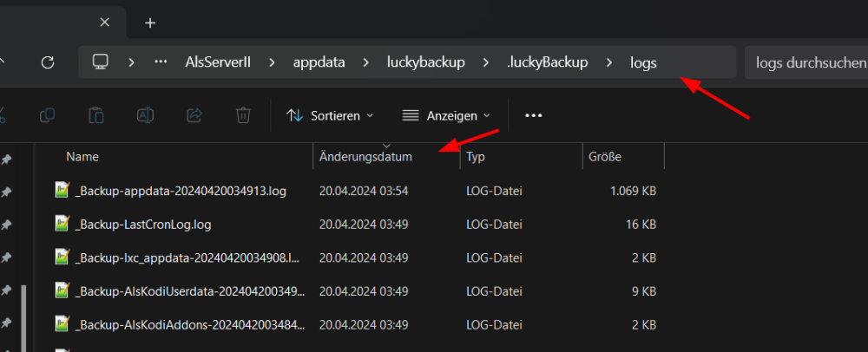The width and height of the screenshot is (868, 352).
Task: Click the file icon of _Backup-LastCronLog.log
Action: coord(62,223)
